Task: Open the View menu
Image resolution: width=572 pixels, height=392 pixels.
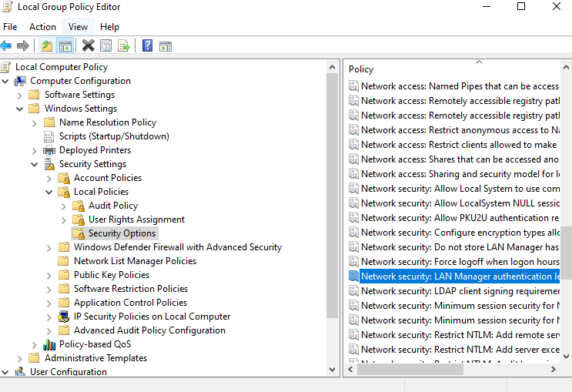Action: click(78, 27)
